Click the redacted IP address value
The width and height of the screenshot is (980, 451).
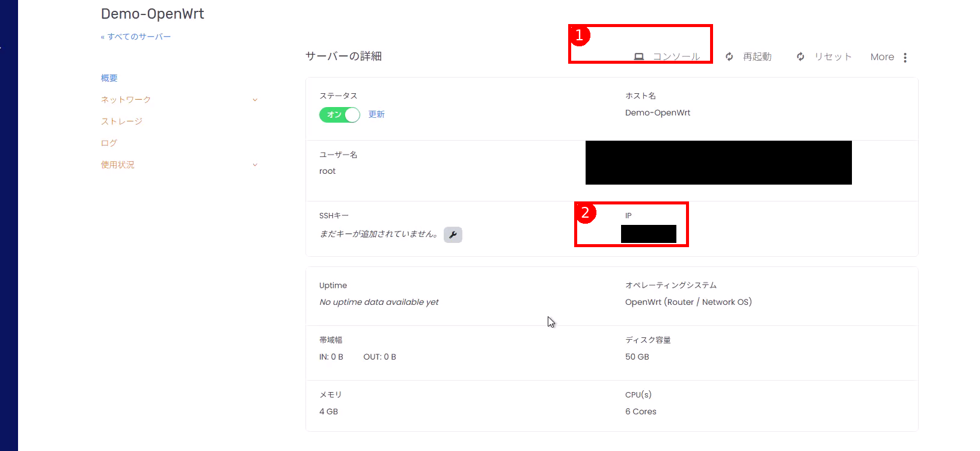pyautogui.click(x=648, y=234)
